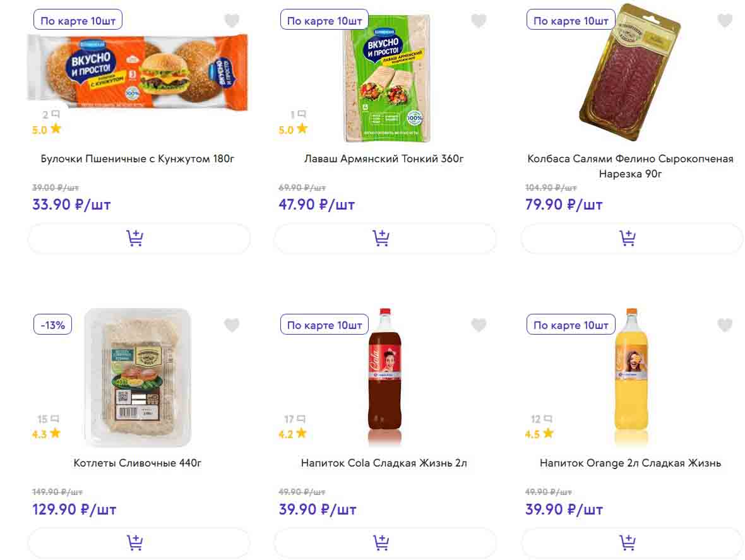
Task: Click the orange drink bottle image
Action: pos(631,376)
